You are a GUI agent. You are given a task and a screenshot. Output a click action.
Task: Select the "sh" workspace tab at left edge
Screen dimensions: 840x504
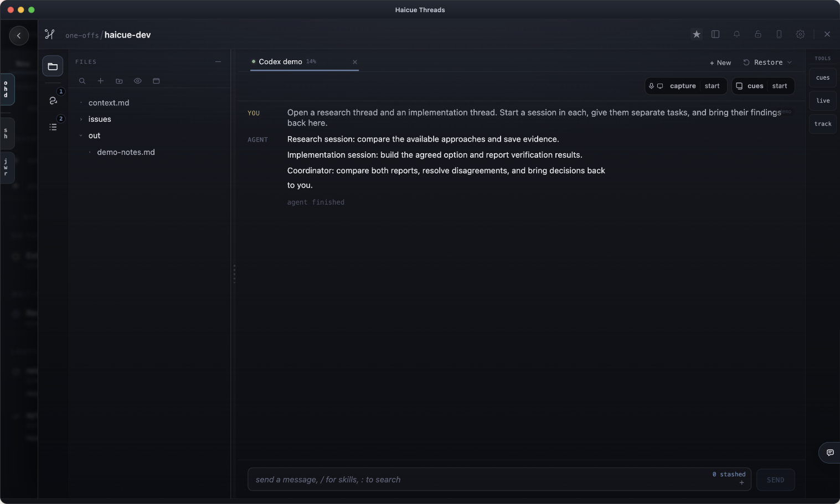coord(7,133)
